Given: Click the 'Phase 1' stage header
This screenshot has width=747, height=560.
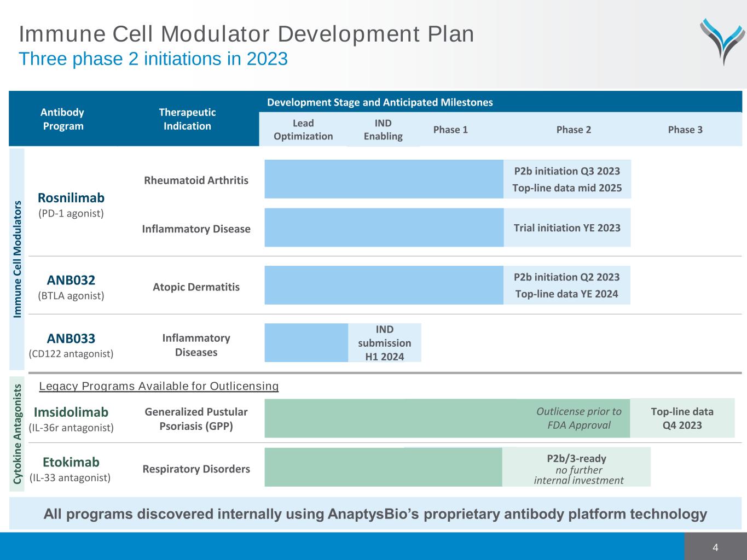Looking at the screenshot, I should (x=450, y=130).
